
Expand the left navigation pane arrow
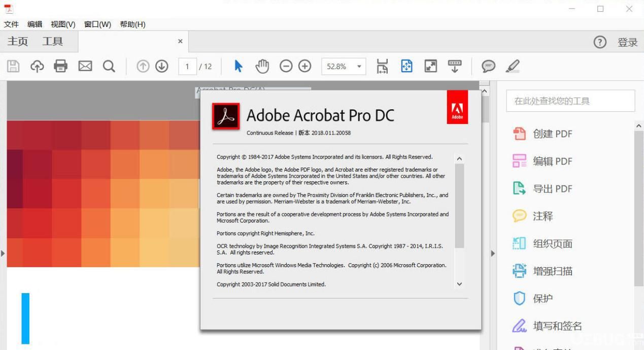coord(3,252)
